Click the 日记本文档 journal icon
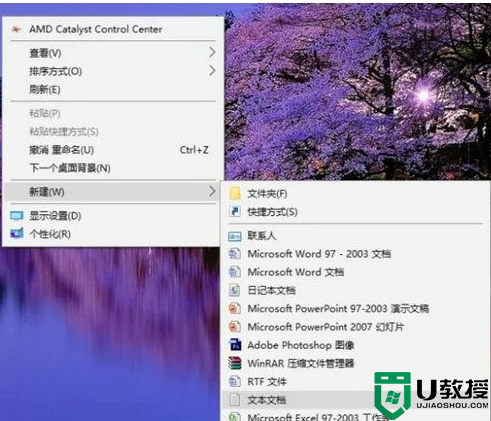 tap(235, 290)
